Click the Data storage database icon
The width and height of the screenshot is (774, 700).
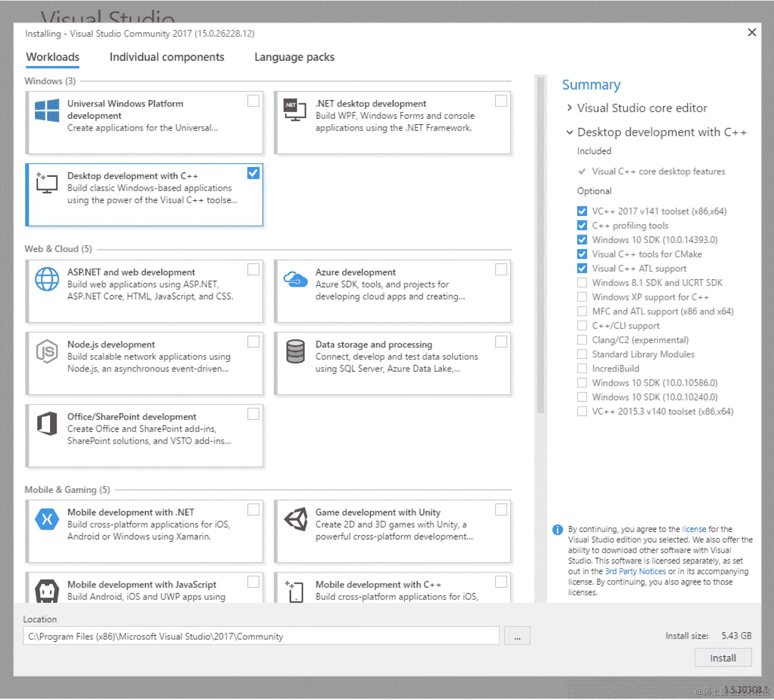pos(295,351)
